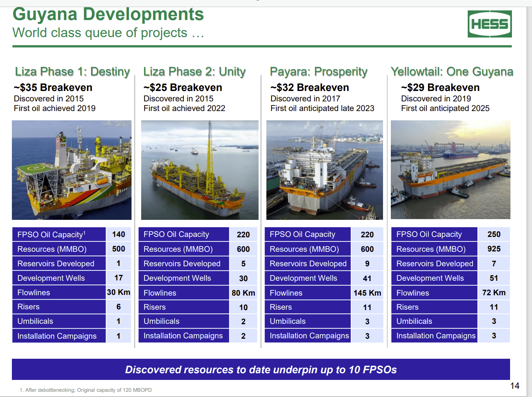Click the '145 Km' flowlines value
The width and height of the screenshot is (532, 397).
pyautogui.click(x=367, y=293)
